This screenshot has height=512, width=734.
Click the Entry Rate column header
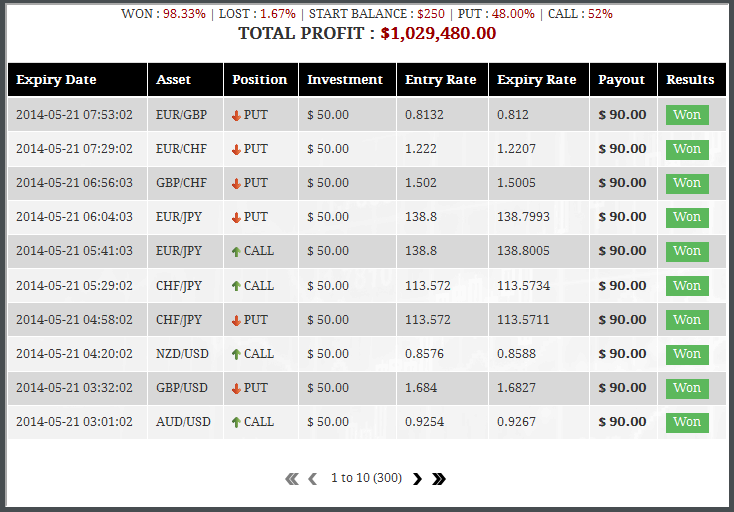(x=441, y=80)
